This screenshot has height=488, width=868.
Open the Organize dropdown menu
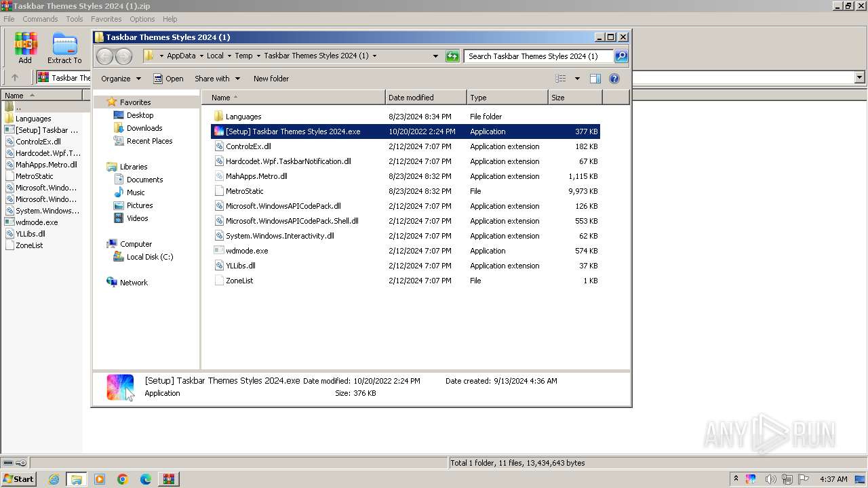[121, 79]
